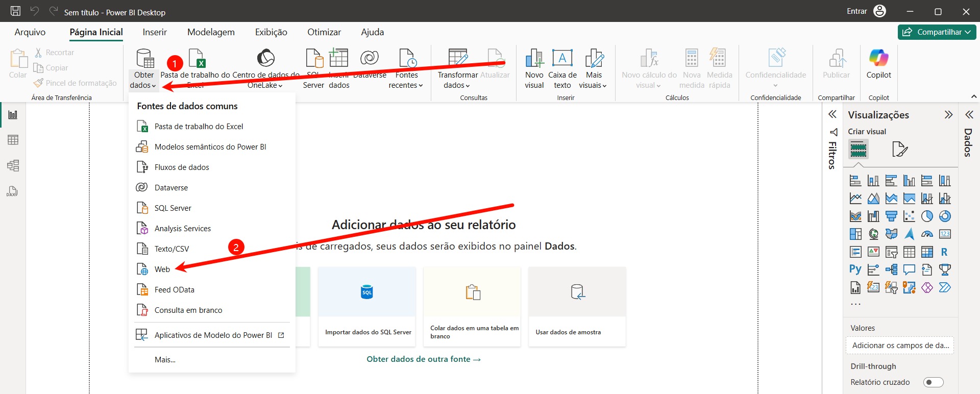
Task: Select Web from the data sources list
Action: point(212,269)
